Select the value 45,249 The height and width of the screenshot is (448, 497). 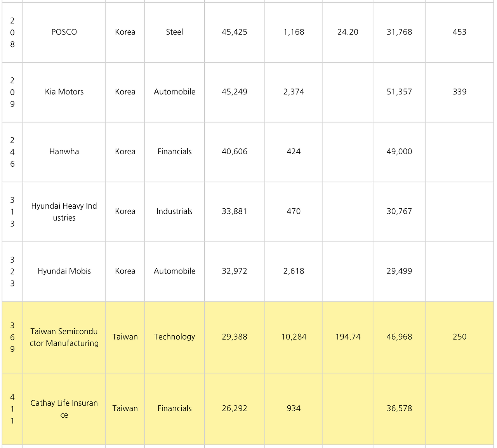(x=235, y=92)
